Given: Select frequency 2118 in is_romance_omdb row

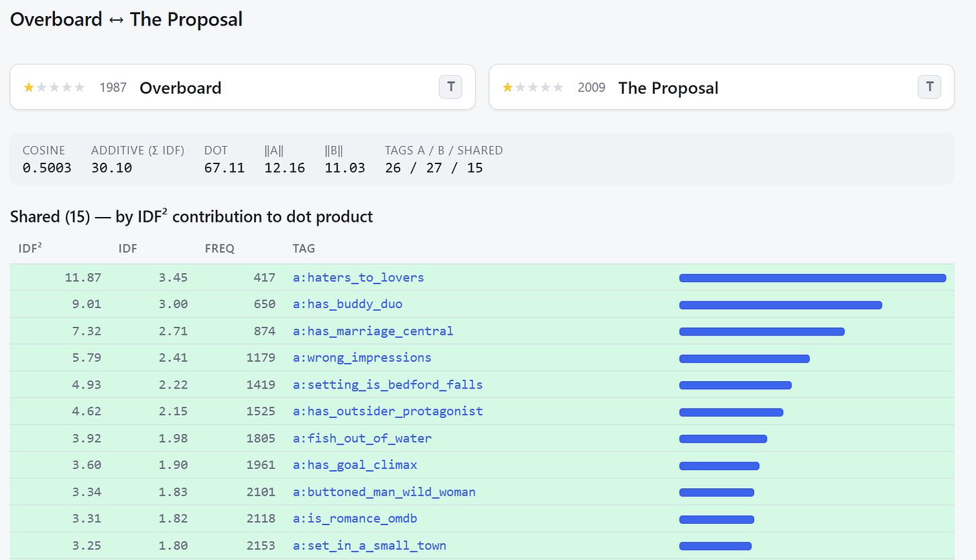Looking at the screenshot, I should (x=261, y=518).
